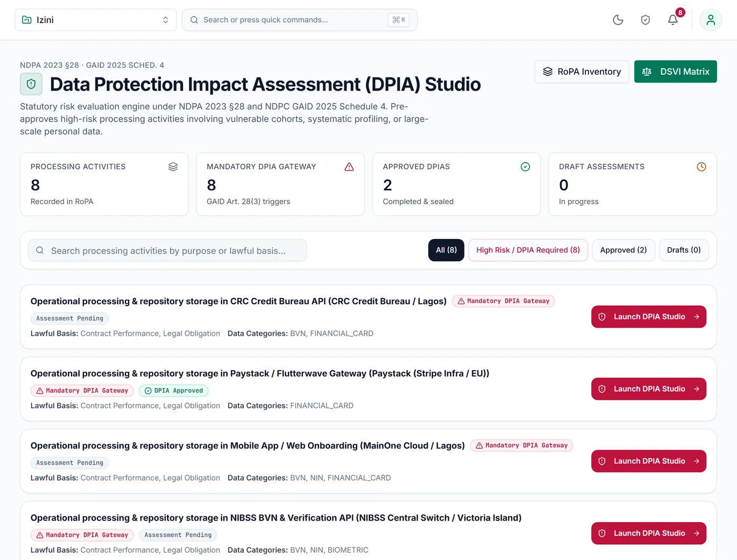This screenshot has height=560, width=737.
Task: Click DPIA Approved badge on Paystack row
Action: click(174, 391)
